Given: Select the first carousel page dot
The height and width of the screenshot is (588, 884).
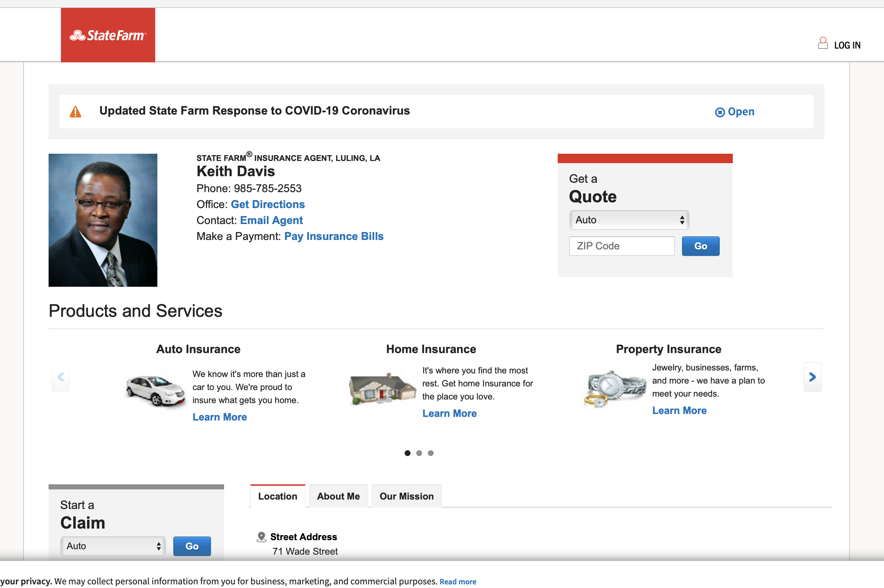Looking at the screenshot, I should pyautogui.click(x=407, y=453).
